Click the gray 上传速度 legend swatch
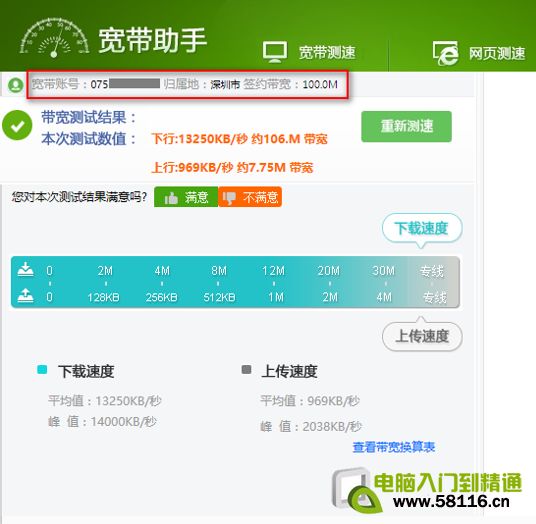This screenshot has height=524, width=536. 246,370
